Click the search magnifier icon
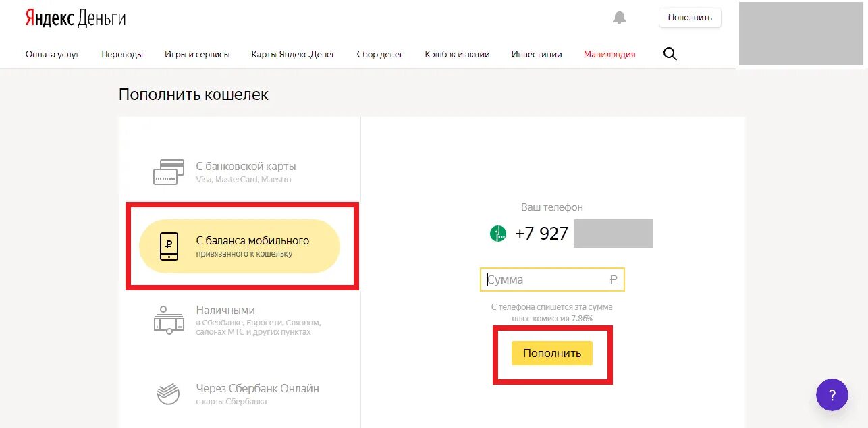 click(670, 54)
